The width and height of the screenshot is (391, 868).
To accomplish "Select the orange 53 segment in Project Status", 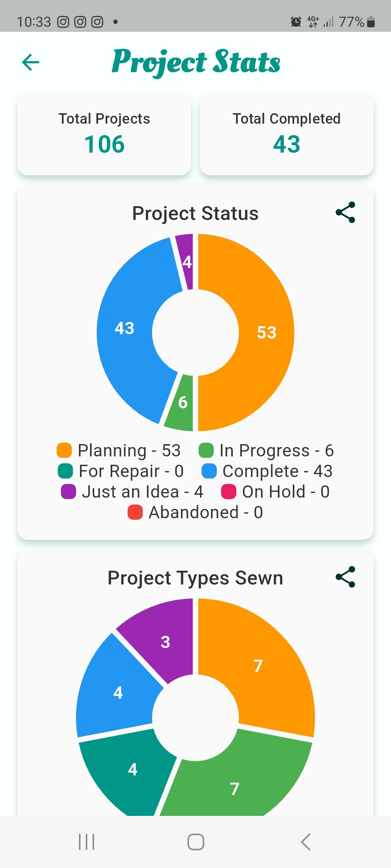I will [x=266, y=332].
